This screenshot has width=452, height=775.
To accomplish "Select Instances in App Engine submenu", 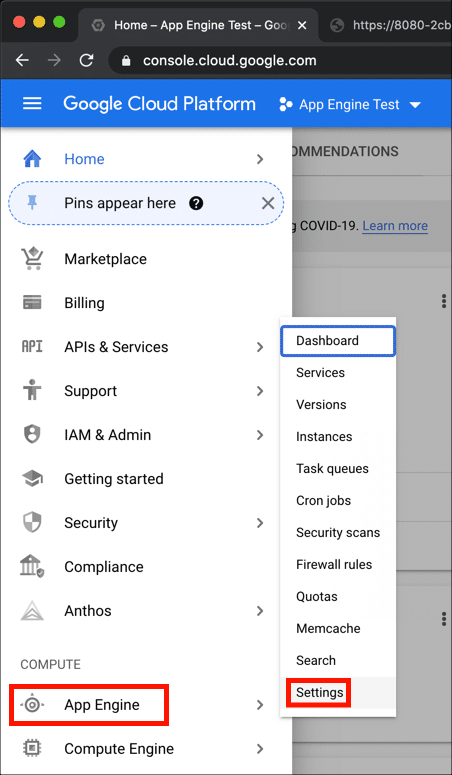I will coord(338,436).
